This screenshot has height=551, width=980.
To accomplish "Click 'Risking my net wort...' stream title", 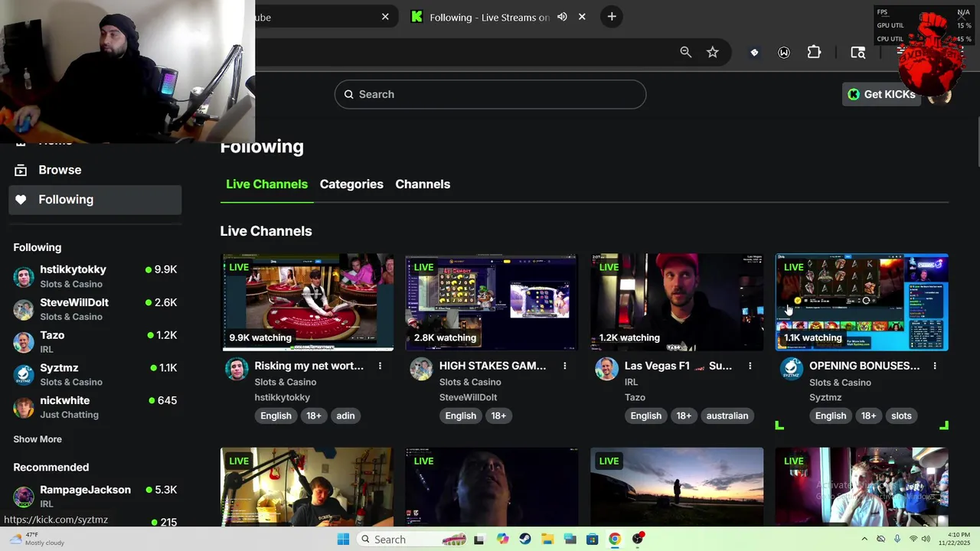I will (309, 366).
